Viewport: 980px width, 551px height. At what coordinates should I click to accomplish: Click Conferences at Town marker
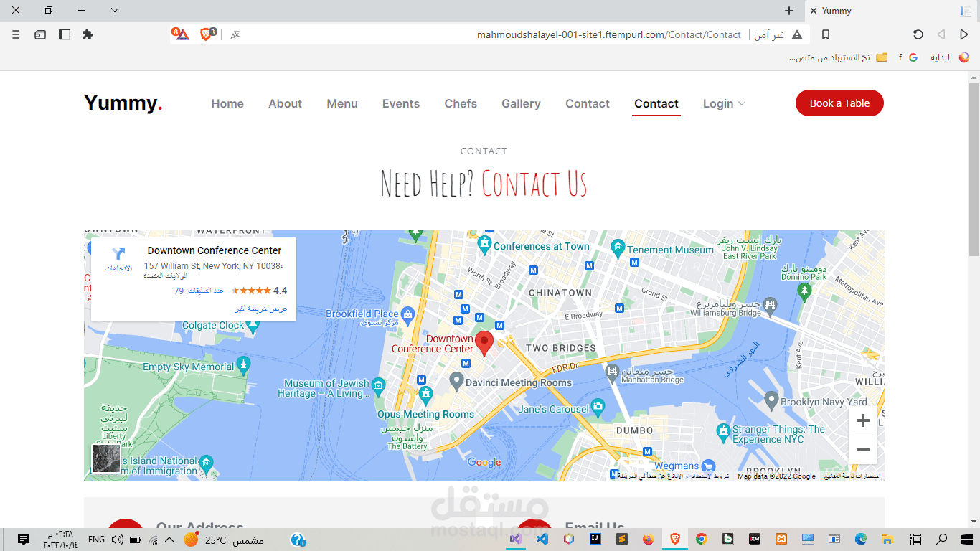coord(486,246)
